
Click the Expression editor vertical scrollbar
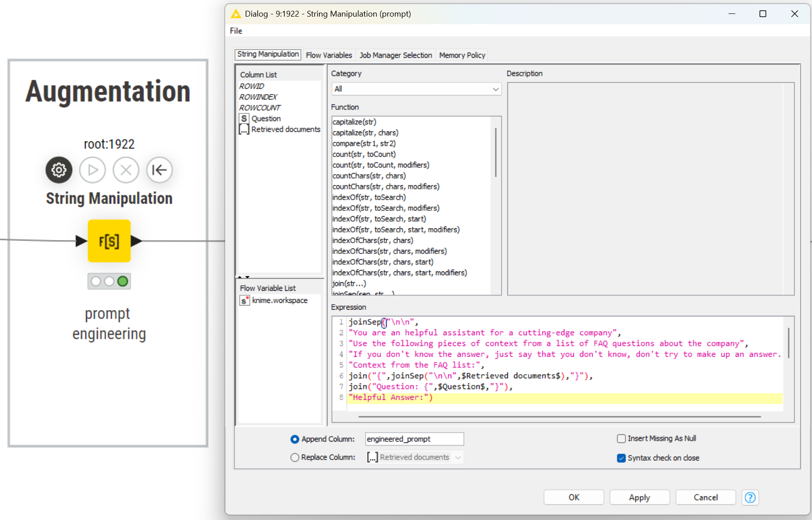point(789,343)
